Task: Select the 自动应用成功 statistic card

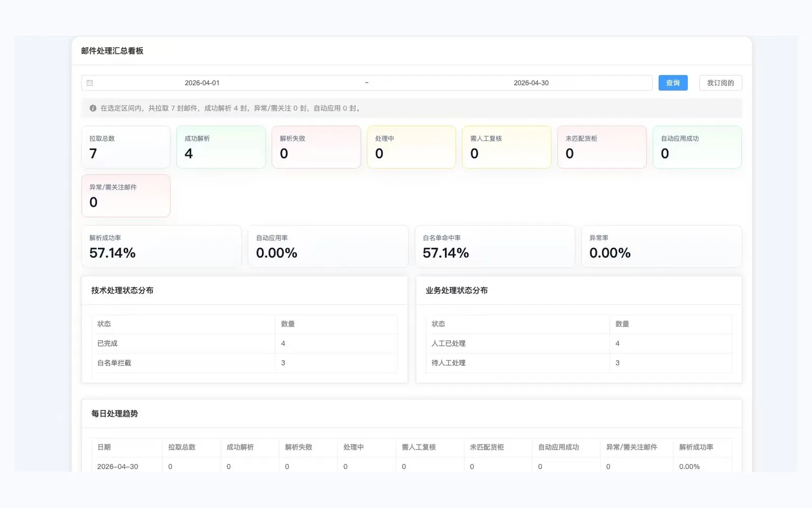Action: [x=697, y=147]
